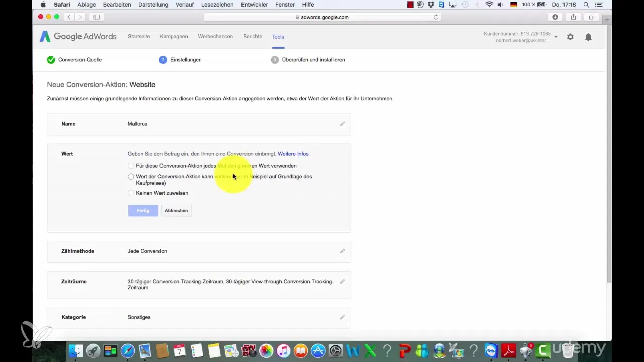Image resolution: width=644 pixels, height=362 pixels.
Task: Go forward in Safari
Action: (x=80, y=17)
